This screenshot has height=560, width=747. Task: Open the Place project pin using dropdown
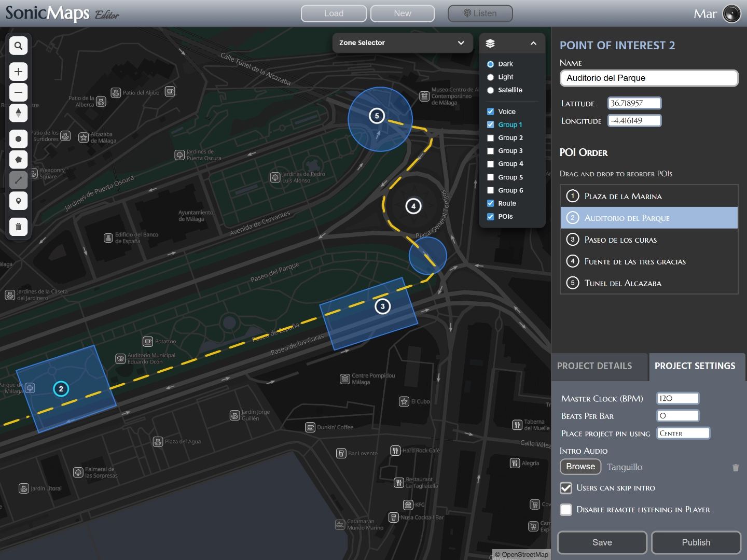(683, 433)
